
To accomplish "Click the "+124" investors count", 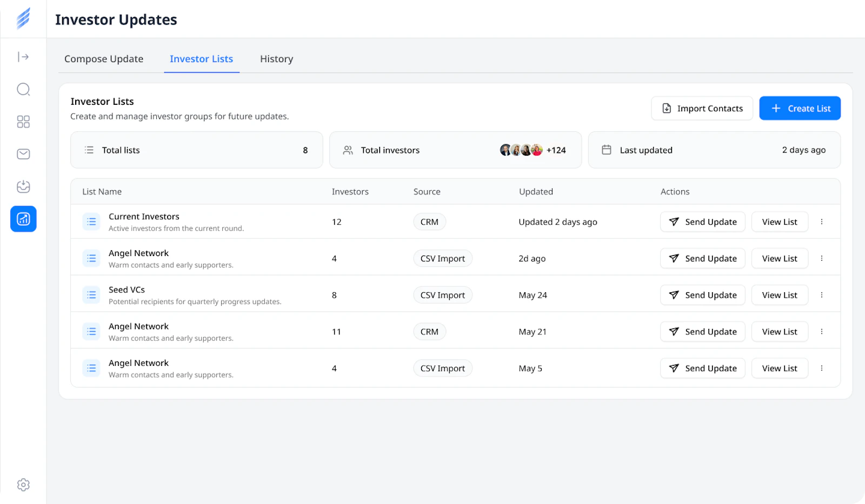I will (556, 150).
